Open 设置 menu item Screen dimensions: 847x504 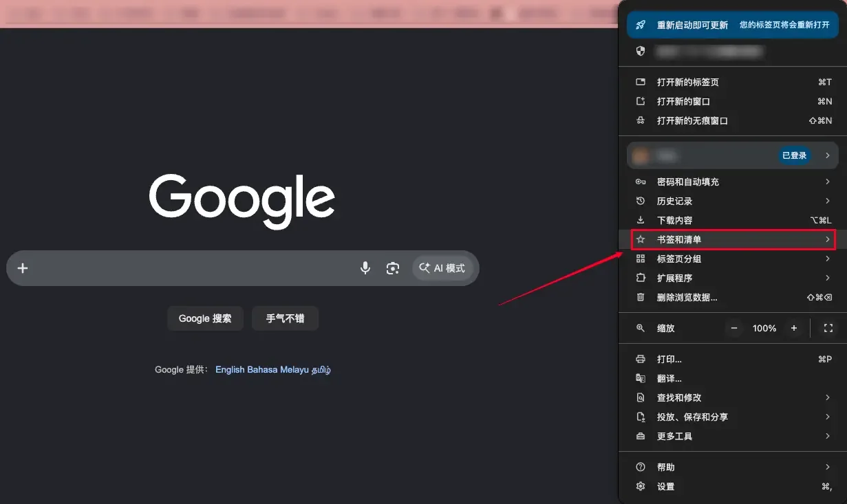(x=732, y=486)
